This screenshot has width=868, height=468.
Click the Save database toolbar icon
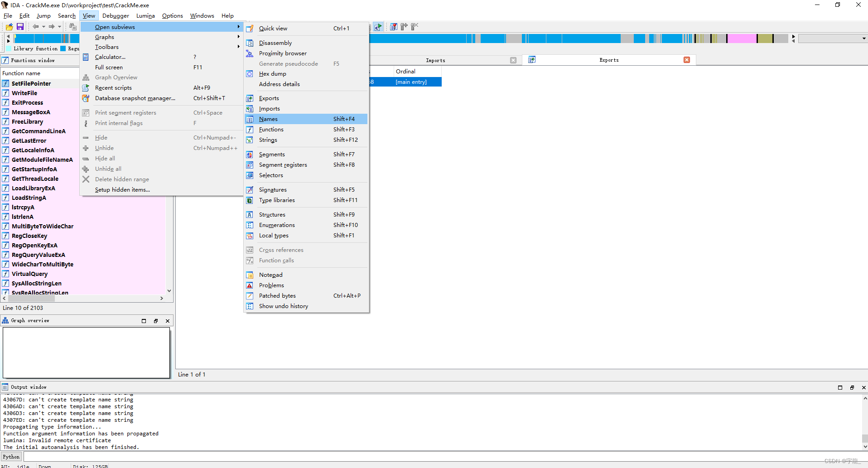click(20, 27)
